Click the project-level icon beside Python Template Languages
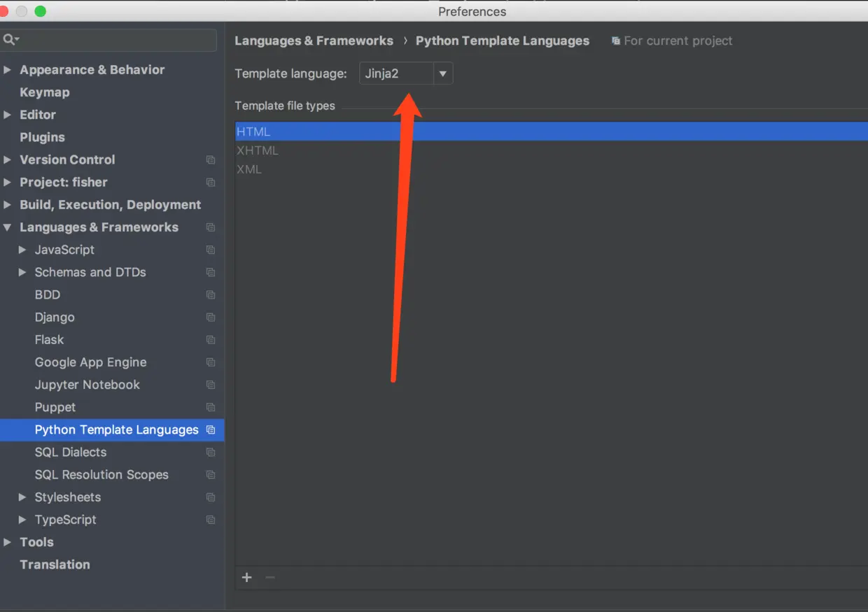The width and height of the screenshot is (868, 612). pyautogui.click(x=210, y=430)
